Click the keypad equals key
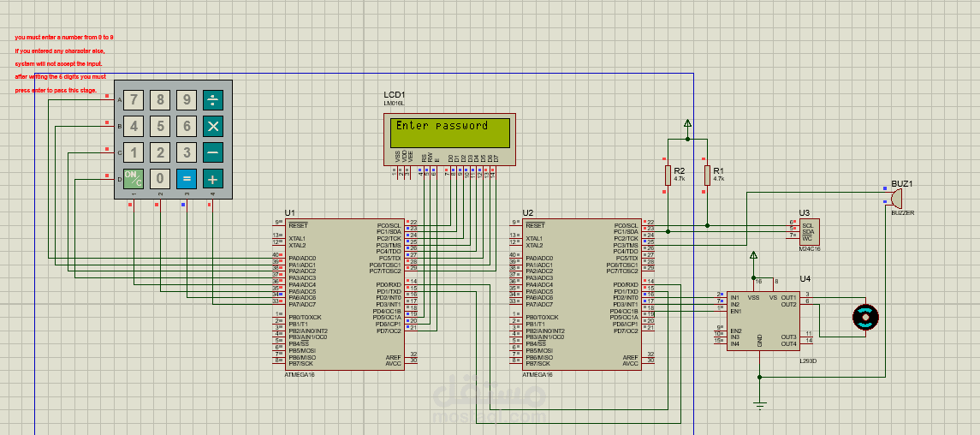The height and width of the screenshot is (435, 980). pos(187,179)
